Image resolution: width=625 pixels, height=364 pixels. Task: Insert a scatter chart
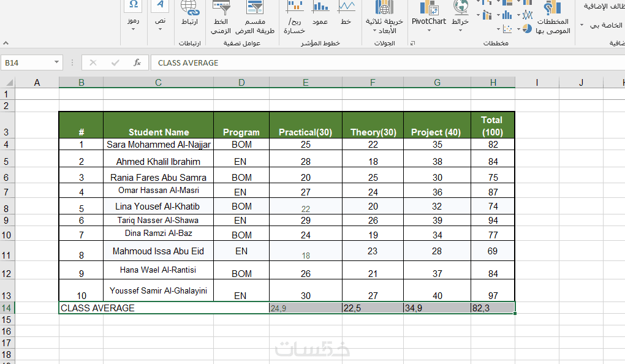[x=507, y=29]
